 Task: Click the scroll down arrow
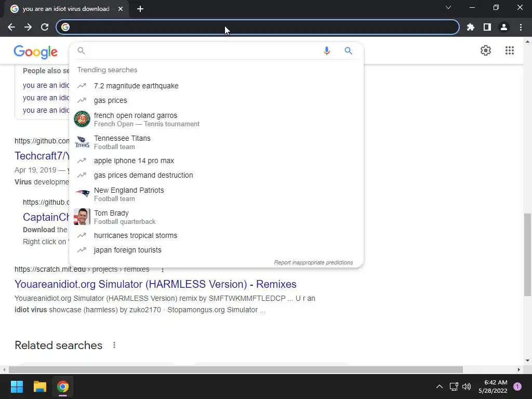pos(527,361)
